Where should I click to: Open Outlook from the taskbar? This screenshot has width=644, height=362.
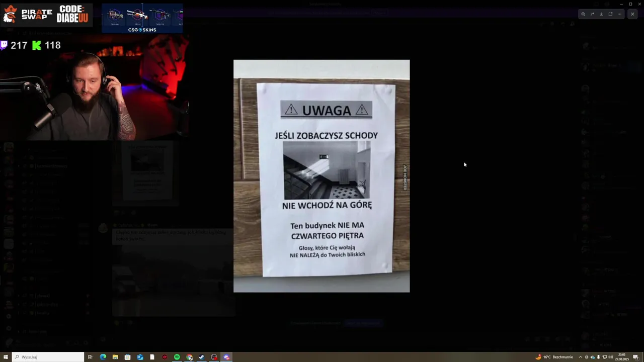click(x=140, y=357)
